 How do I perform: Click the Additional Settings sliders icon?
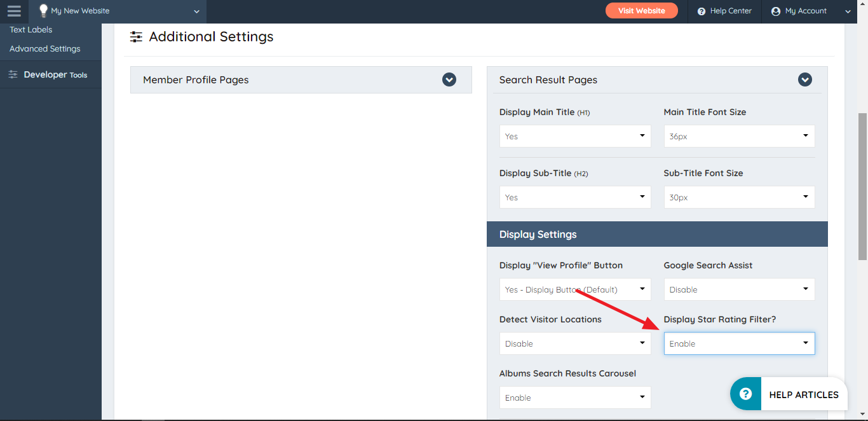tap(136, 37)
